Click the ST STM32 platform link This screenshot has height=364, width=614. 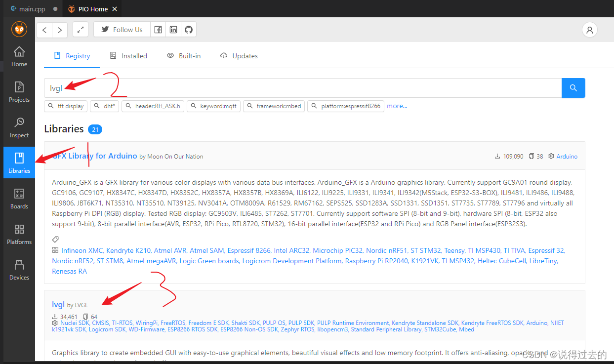click(425, 250)
